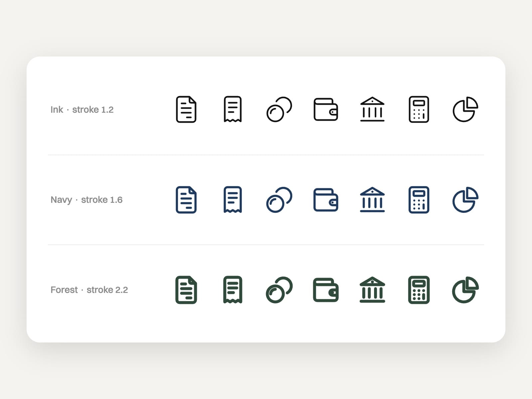Pick the Forest green wallet icon
This screenshot has width=532, height=399.
[326, 290]
